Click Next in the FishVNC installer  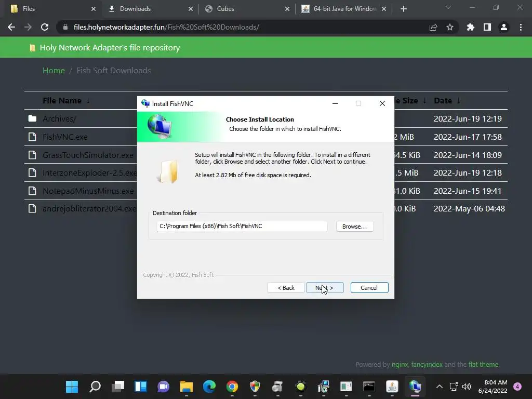[325, 288]
